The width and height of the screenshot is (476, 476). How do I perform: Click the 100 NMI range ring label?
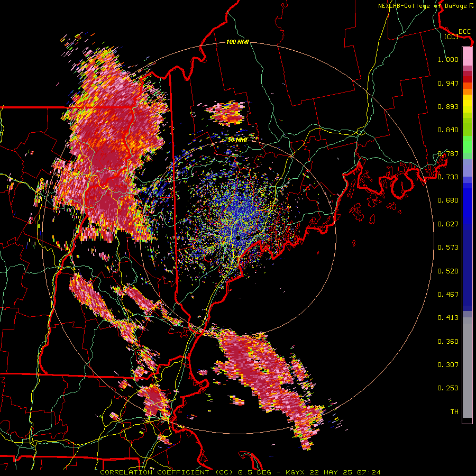[237, 42]
